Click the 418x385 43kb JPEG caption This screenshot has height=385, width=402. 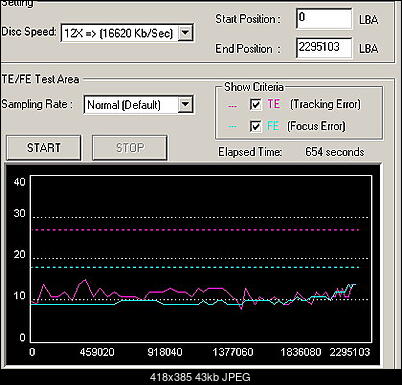coord(200,377)
